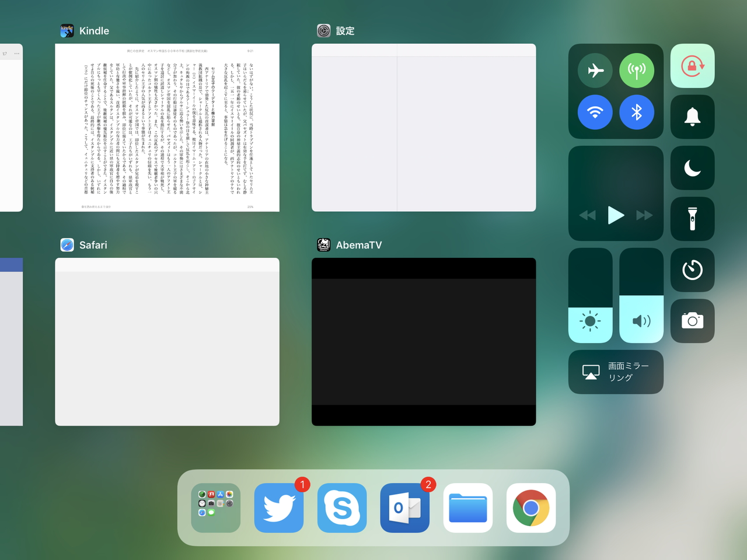Viewport: 747px width, 560px height.
Task: Click the Kindle app icon above its card
Action: pyautogui.click(x=67, y=31)
